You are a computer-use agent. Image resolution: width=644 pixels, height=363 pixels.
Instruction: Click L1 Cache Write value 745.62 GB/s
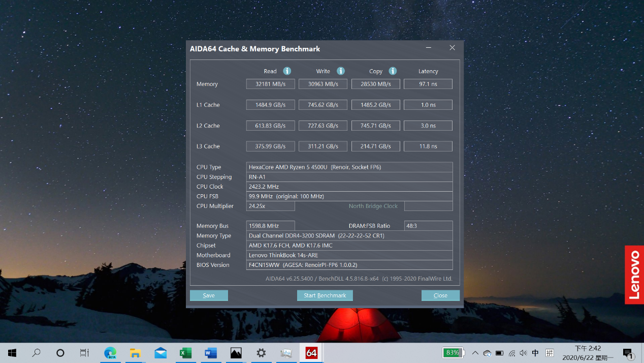(323, 105)
